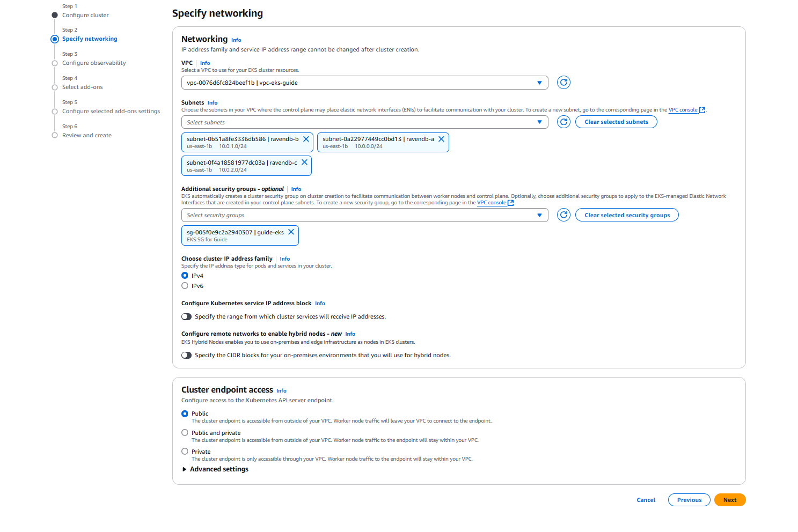Refresh the subnets list
798x532 pixels.
(563, 122)
